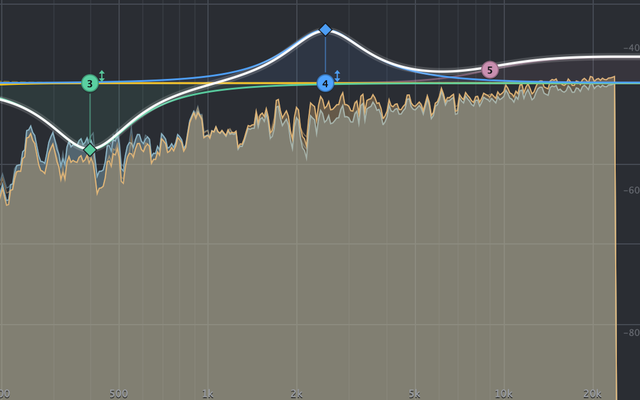Click the 1k frequency label
Image resolution: width=640 pixels, height=400 pixels.
[208, 394]
